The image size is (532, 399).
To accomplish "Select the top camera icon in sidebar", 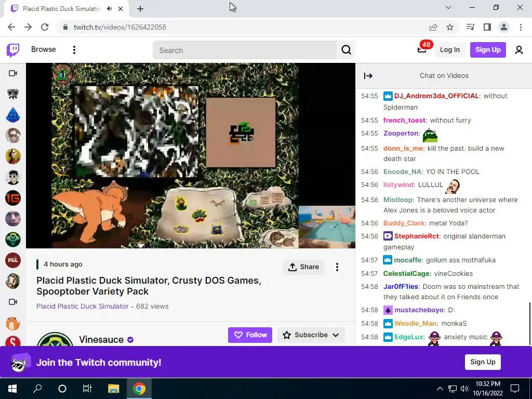I will pos(13,73).
